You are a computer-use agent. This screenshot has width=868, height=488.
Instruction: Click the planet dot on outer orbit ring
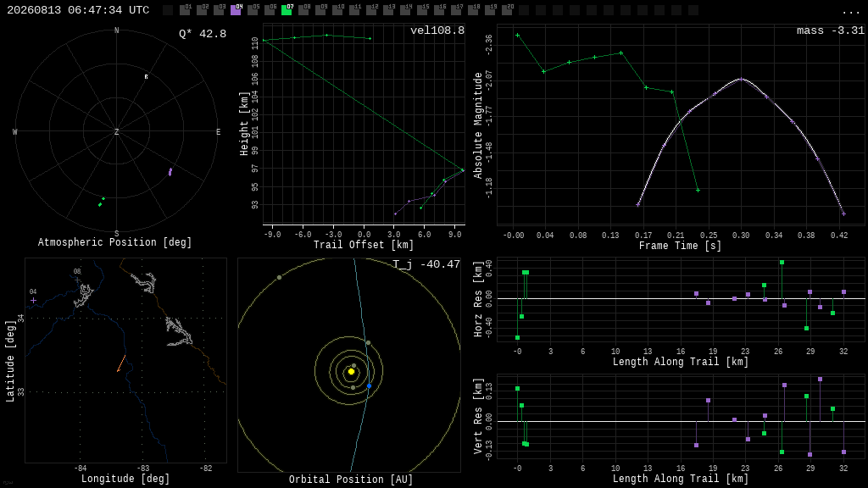point(279,277)
